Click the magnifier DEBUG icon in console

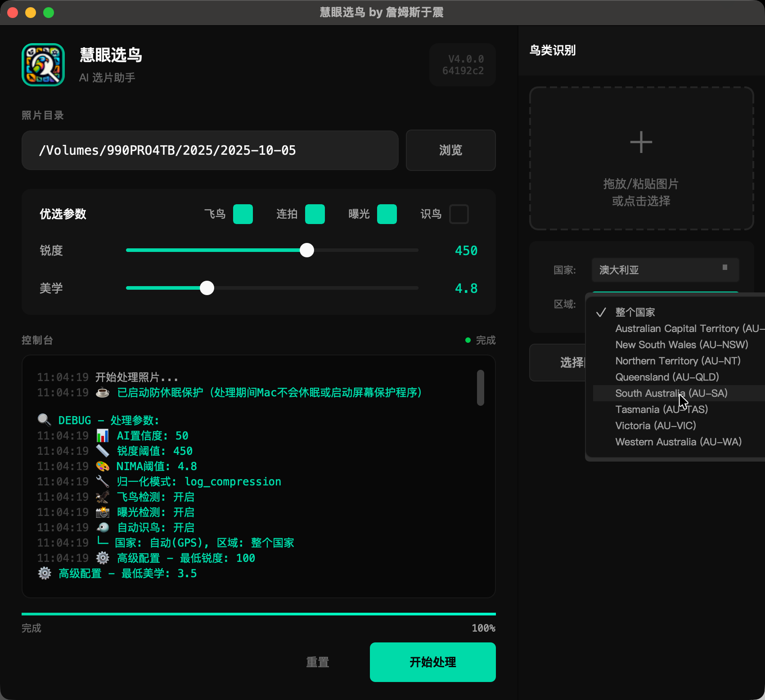pyautogui.click(x=44, y=420)
